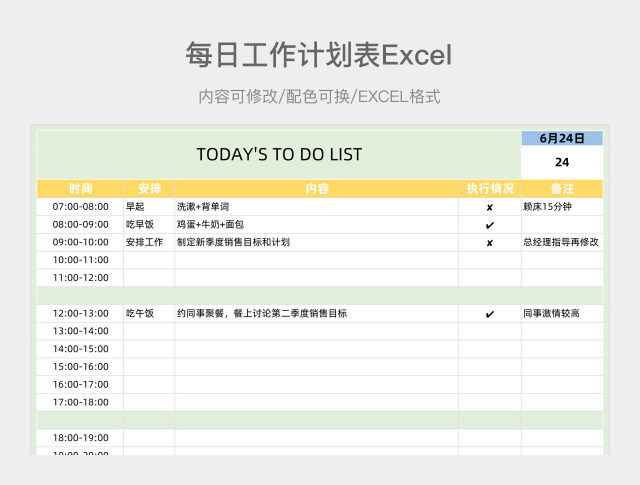Click the cross mark in the 09:00-10:00 row

(x=490, y=242)
